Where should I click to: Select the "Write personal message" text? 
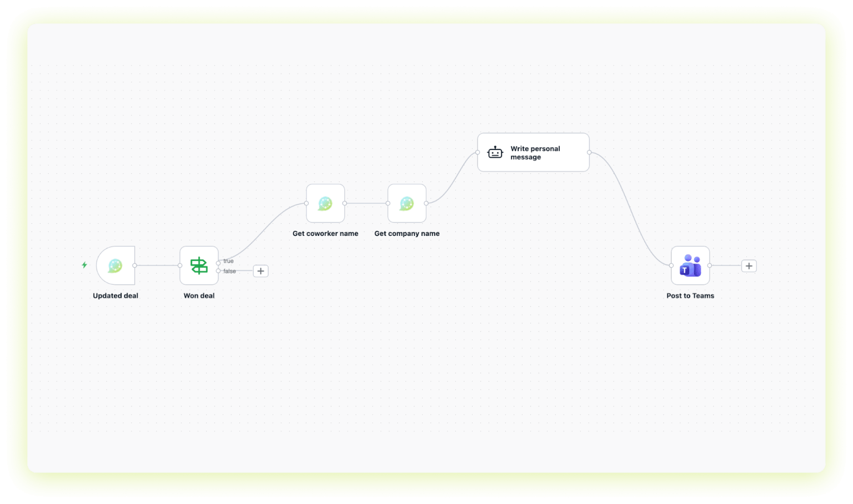point(535,153)
